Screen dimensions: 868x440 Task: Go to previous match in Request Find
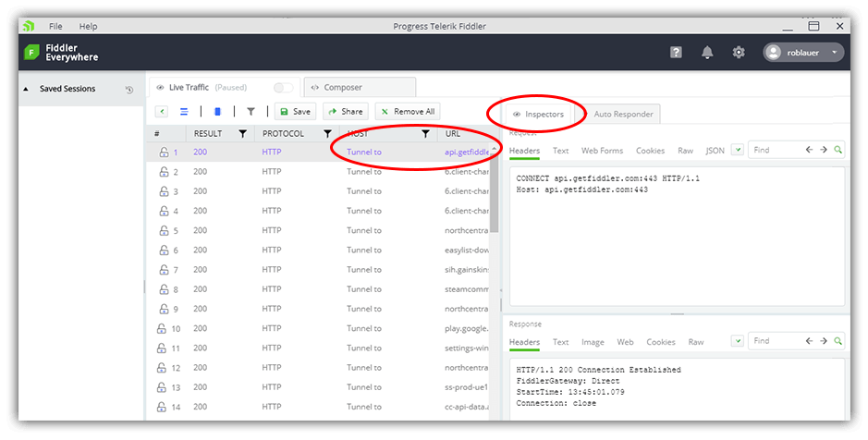pyautogui.click(x=810, y=150)
